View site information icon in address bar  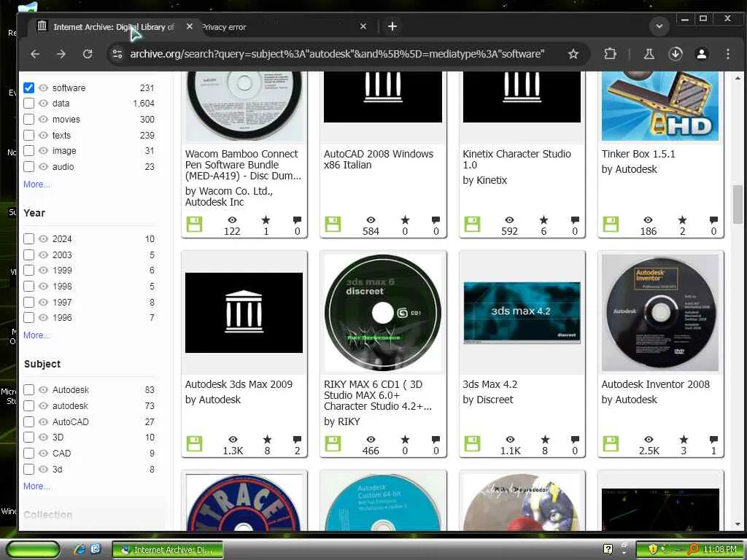coord(117,54)
